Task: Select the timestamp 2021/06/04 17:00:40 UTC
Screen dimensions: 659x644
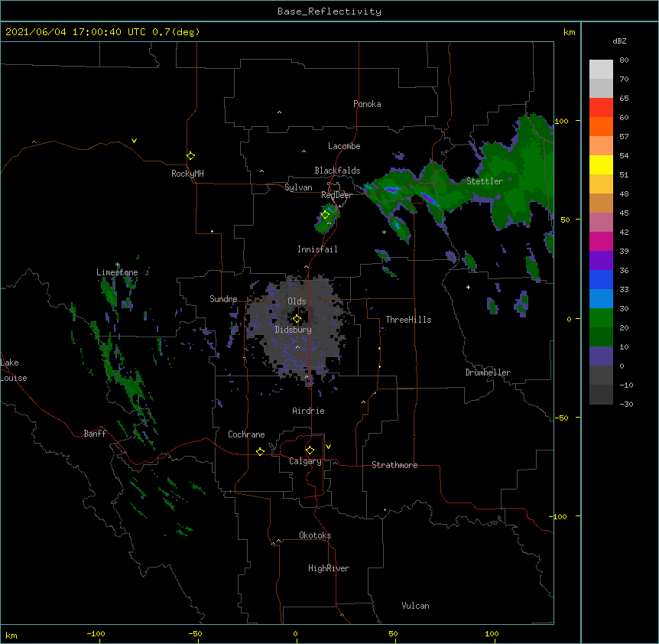Action: (x=76, y=32)
